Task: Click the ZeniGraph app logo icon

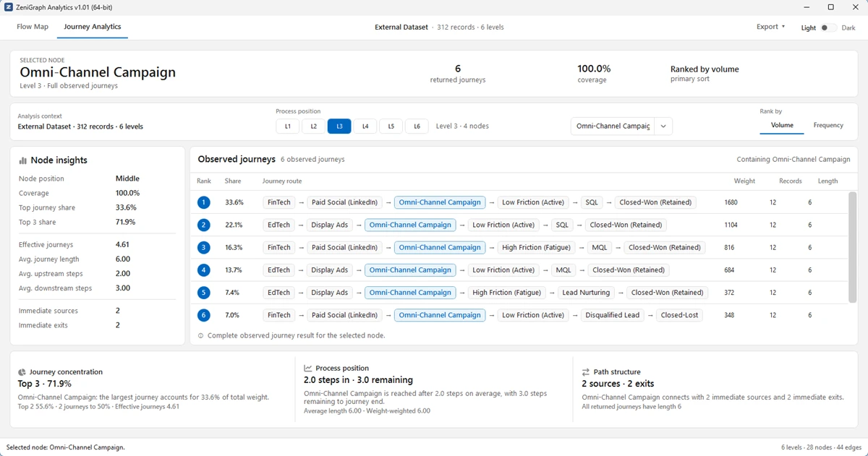Action: [x=7, y=7]
